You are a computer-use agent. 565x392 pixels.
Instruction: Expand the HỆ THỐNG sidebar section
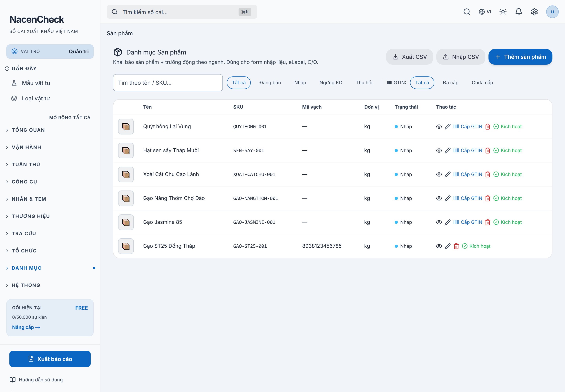50,285
